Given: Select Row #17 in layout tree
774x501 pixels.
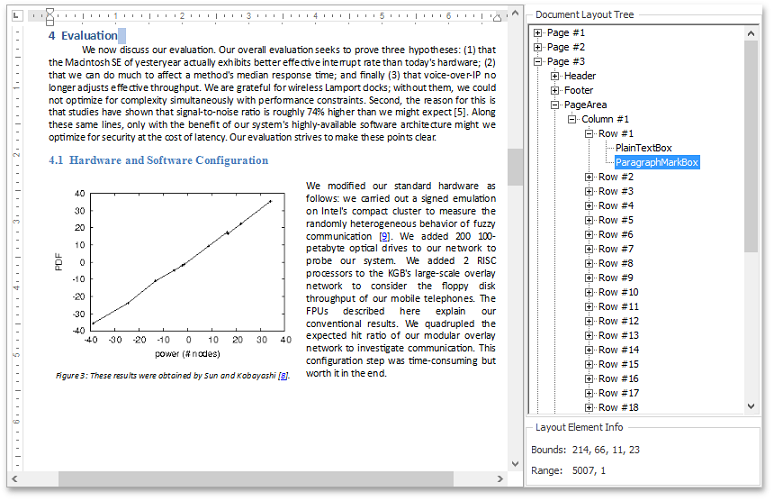Looking at the screenshot, I should (x=619, y=393).
